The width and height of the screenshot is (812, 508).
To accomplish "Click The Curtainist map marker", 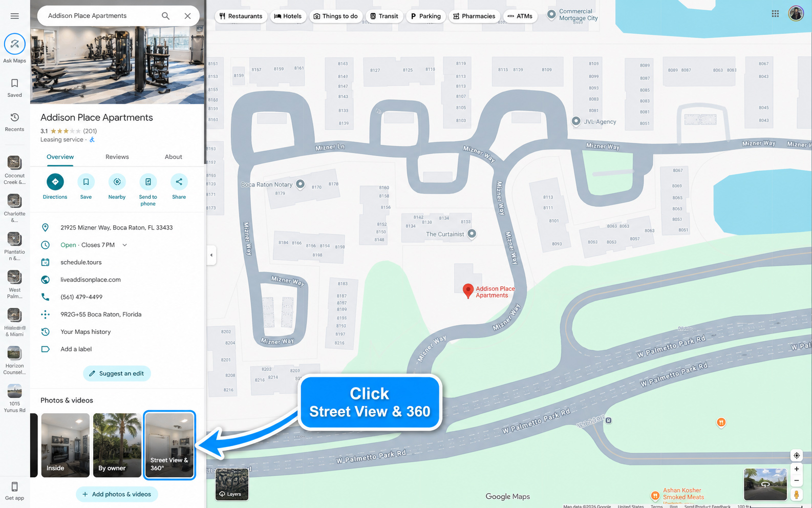I will (472, 234).
